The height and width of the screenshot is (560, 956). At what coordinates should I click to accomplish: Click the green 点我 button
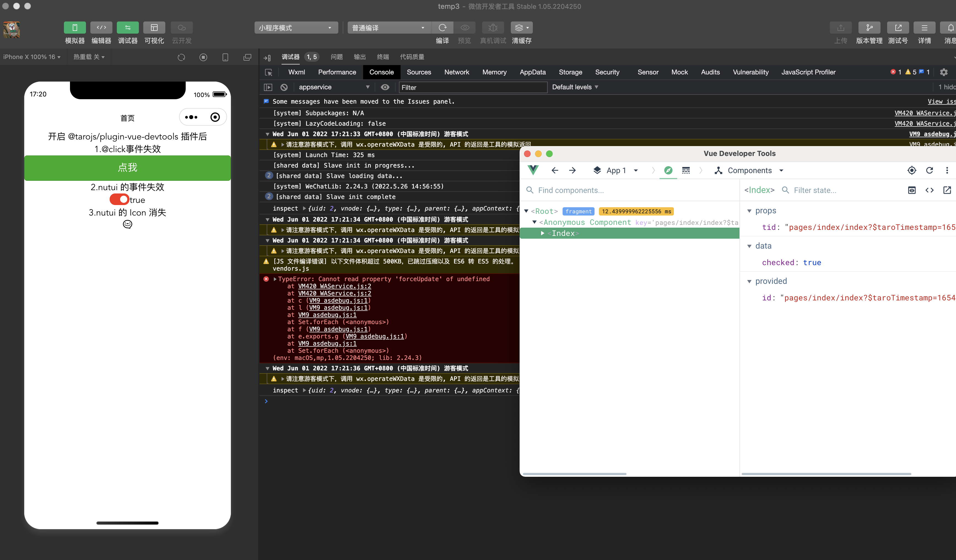(x=128, y=168)
